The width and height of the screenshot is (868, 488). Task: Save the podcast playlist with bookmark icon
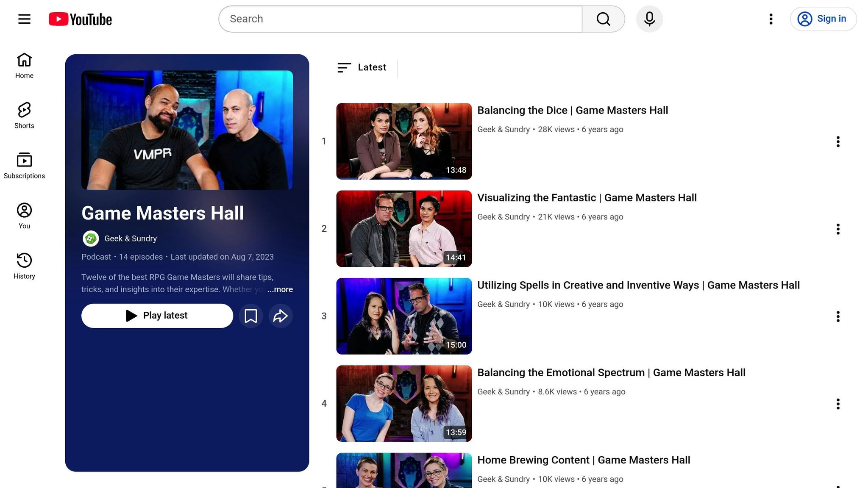click(x=251, y=316)
